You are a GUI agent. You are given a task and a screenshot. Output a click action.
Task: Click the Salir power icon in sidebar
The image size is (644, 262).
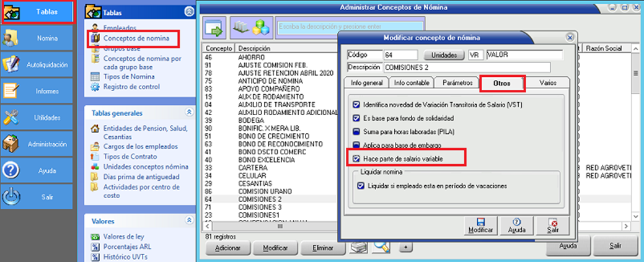click(12, 196)
